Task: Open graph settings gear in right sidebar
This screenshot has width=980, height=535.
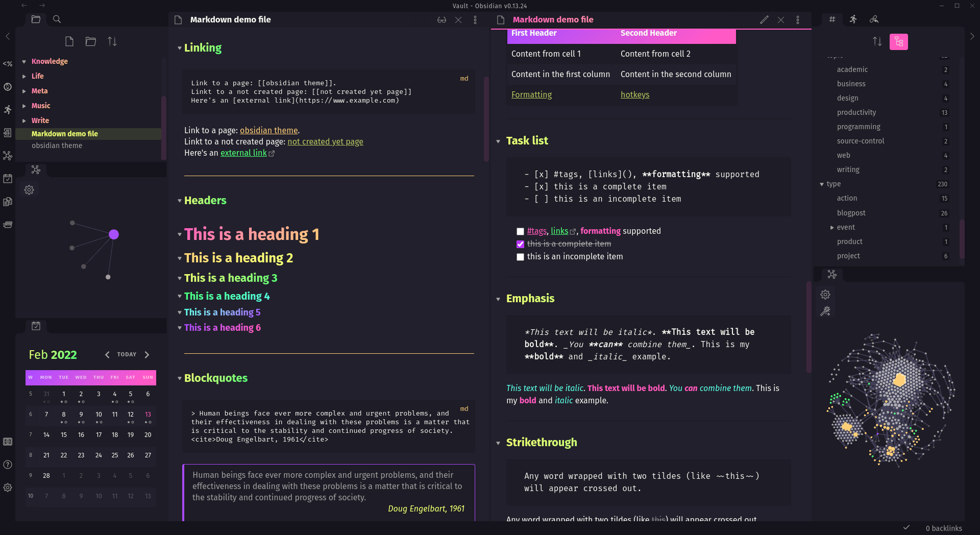Action: coord(825,295)
